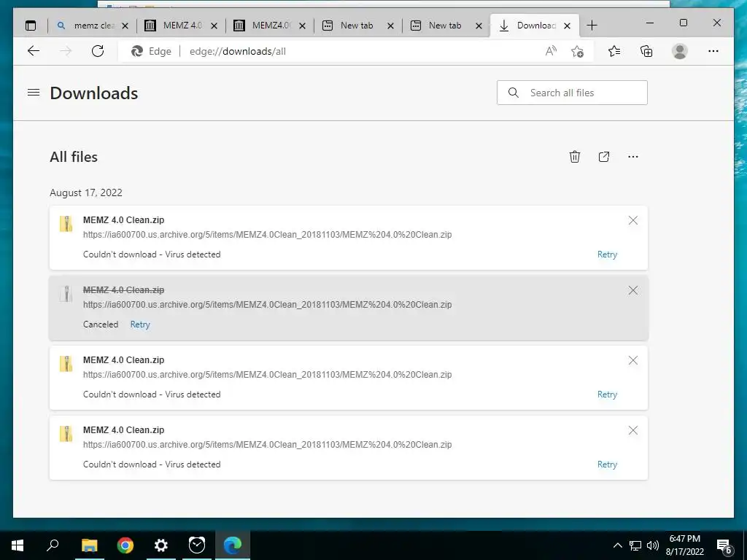Screen dimensions: 747x560
Task: Click the last download's archive.org URL
Action: click(267, 444)
